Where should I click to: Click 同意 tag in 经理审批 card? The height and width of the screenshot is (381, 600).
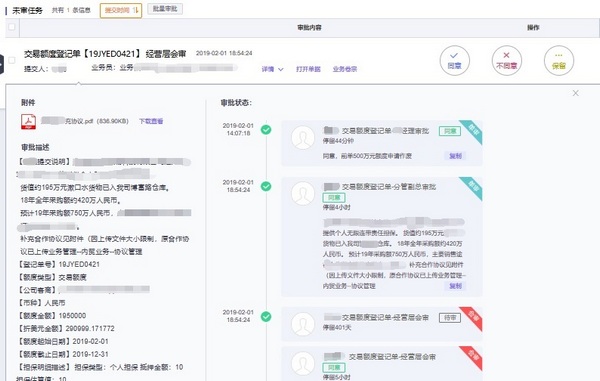click(x=450, y=131)
